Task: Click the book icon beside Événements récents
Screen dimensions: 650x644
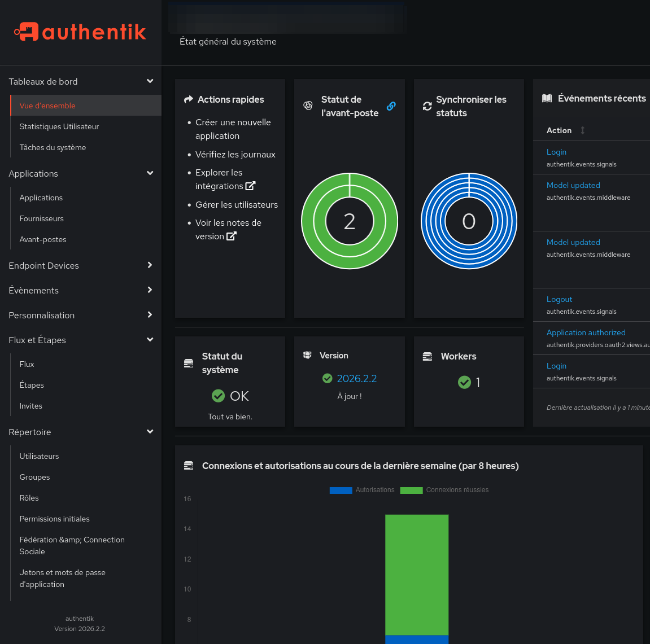Action: coord(547,98)
